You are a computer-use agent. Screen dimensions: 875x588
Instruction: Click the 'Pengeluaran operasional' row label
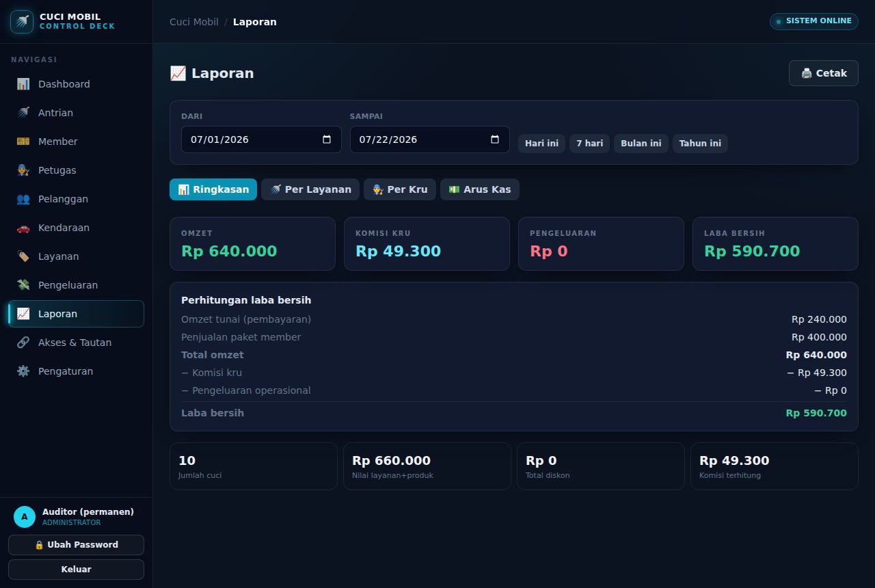(x=246, y=390)
